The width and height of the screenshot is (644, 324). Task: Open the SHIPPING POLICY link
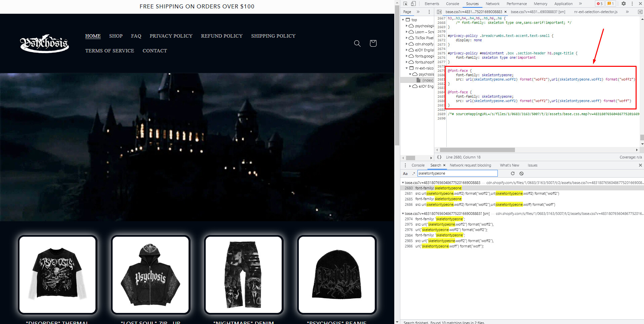coord(273,36)
